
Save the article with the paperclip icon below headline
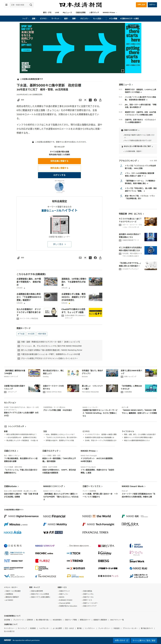(18, 100)
